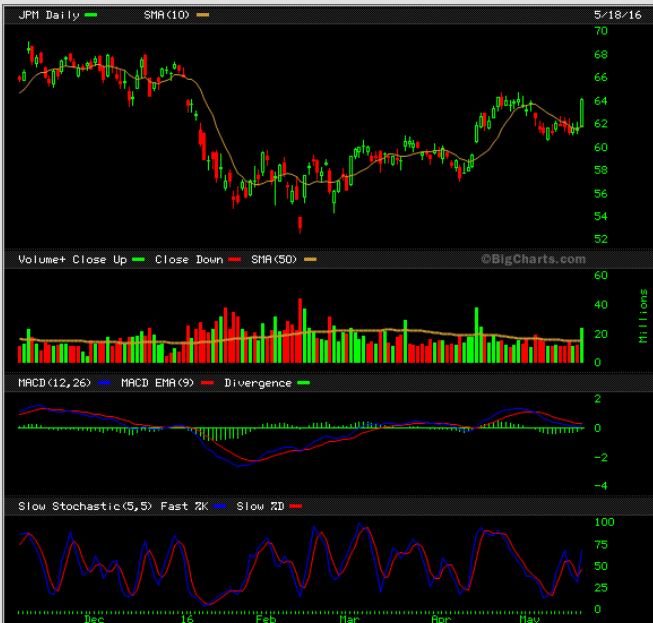Click the May marker on the time axis

coord(524,618)
